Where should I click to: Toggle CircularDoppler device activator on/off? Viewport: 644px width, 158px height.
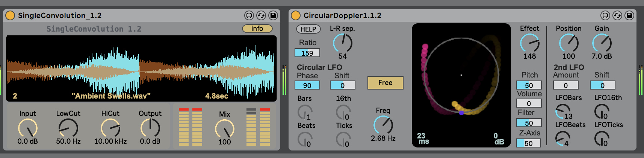click(x=296, y=15)
